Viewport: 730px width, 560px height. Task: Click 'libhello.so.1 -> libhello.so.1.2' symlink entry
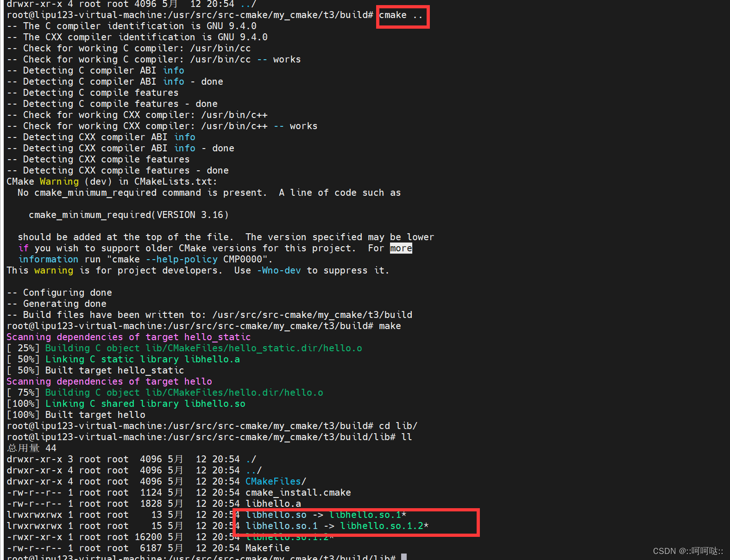pos(337,526)
